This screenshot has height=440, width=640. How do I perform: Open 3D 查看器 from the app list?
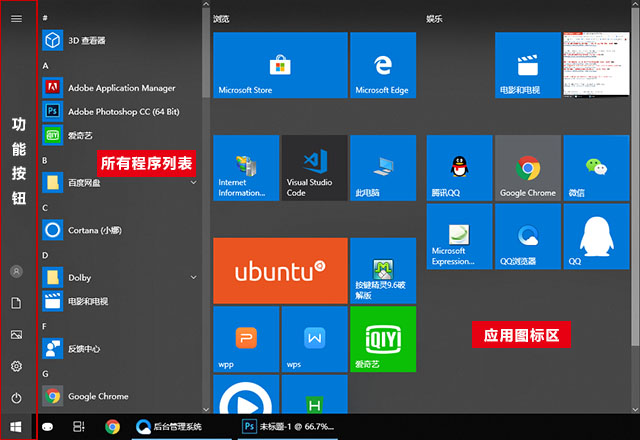[122, 40]
